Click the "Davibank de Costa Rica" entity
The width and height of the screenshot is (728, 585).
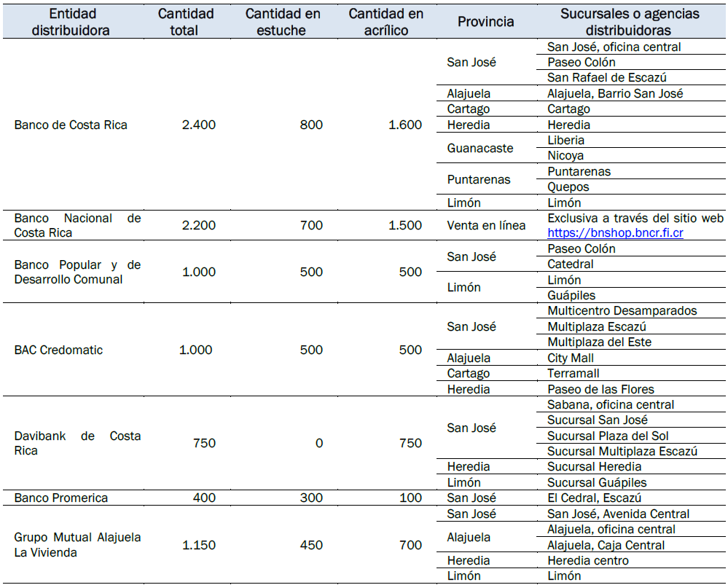[x=77, y=444]
